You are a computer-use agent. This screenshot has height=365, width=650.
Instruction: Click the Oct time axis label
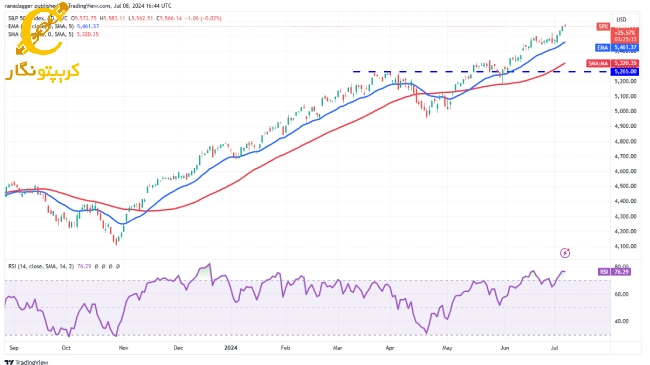coord(66,348)
